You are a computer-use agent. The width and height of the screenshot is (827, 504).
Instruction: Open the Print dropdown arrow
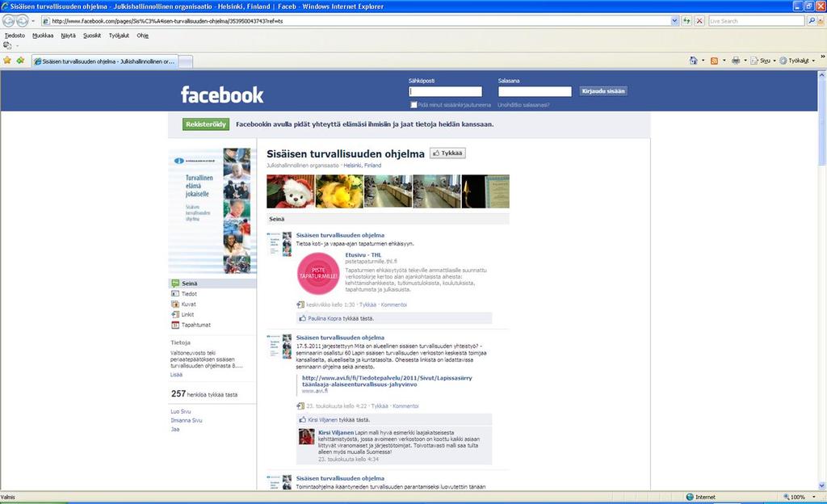click(745, 61)
